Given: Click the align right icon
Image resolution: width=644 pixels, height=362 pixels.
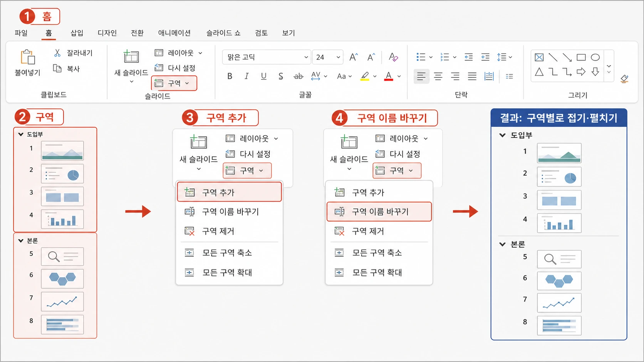Looking at the screenshot, I should [x=455, y=76].
